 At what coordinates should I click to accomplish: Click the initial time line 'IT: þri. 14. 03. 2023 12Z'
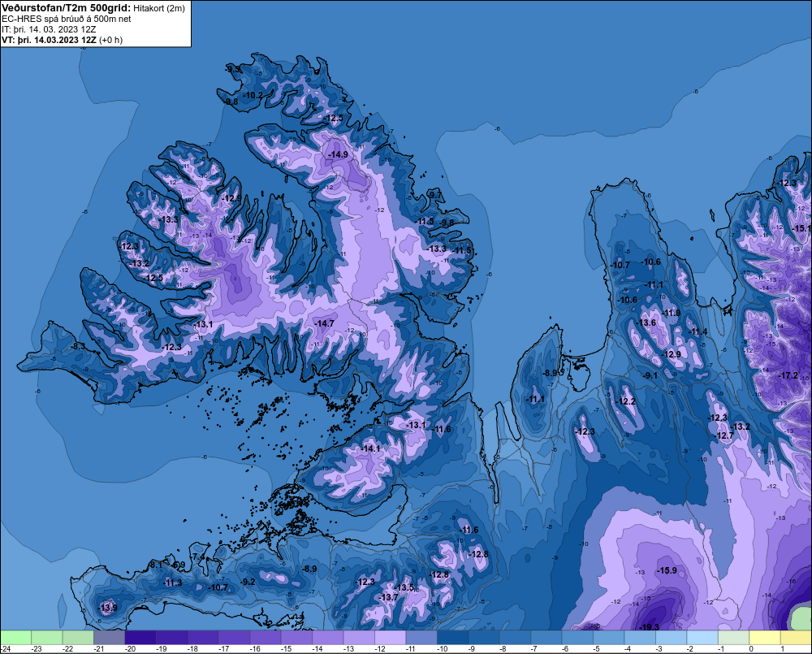49,29
